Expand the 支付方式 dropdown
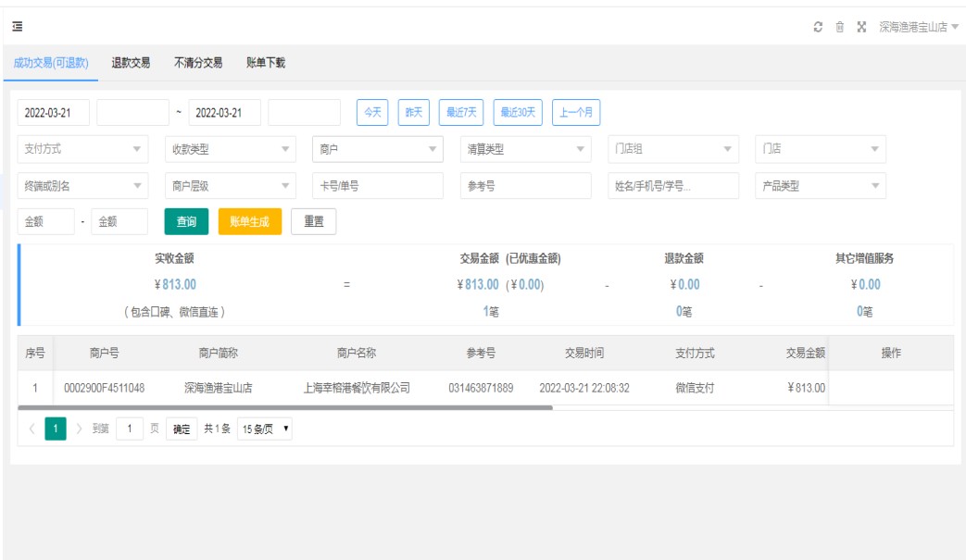 point(82,149)
